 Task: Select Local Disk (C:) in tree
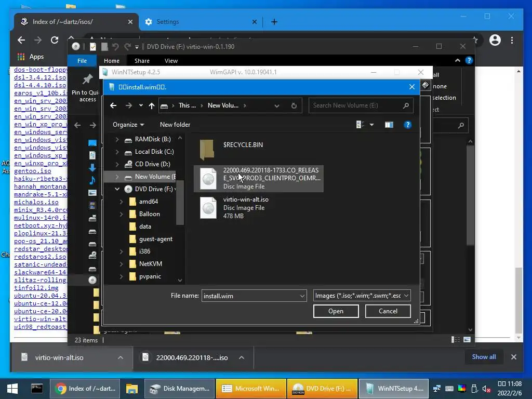point(154,152)
